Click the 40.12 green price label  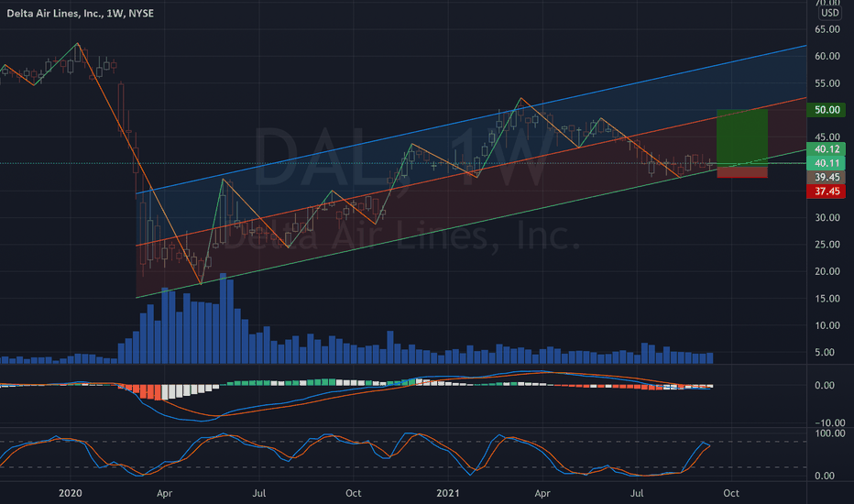(x=827, y=149)
